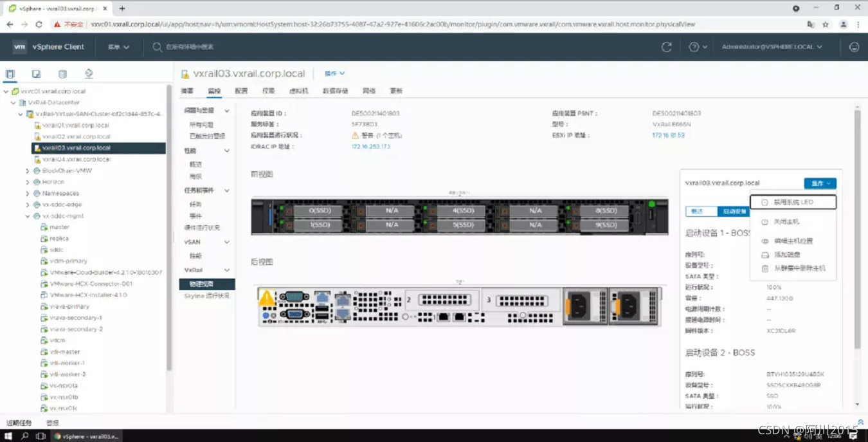
Task: Open the Administrator@VSPHERE.LOCAL user dropdown
Action: point(772,47)
